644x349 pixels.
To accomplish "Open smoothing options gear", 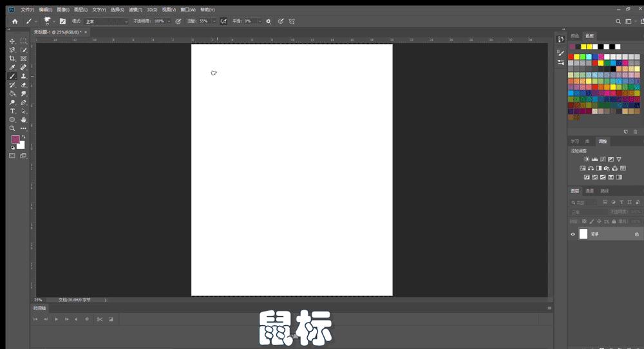I will 269,21.
